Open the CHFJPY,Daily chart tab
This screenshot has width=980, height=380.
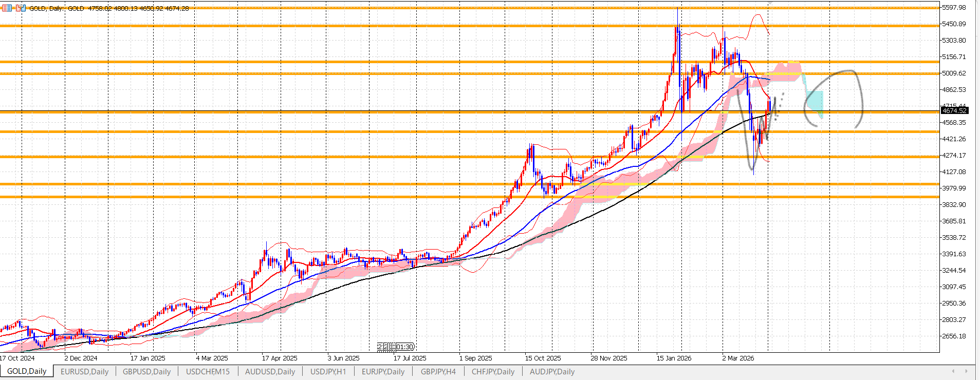point(493,372)
